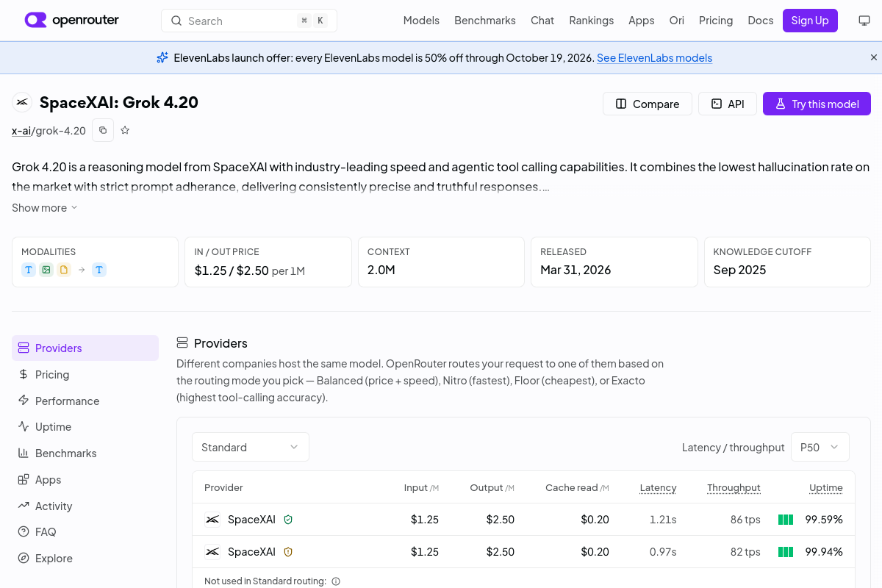Open the P50 percentile dropdown

[820, 447]
